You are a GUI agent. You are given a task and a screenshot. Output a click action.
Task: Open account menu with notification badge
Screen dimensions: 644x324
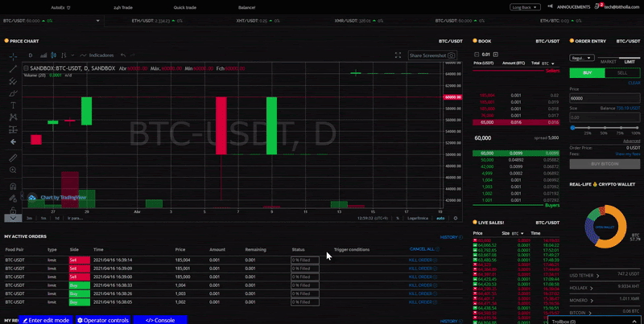coord(617,7)
